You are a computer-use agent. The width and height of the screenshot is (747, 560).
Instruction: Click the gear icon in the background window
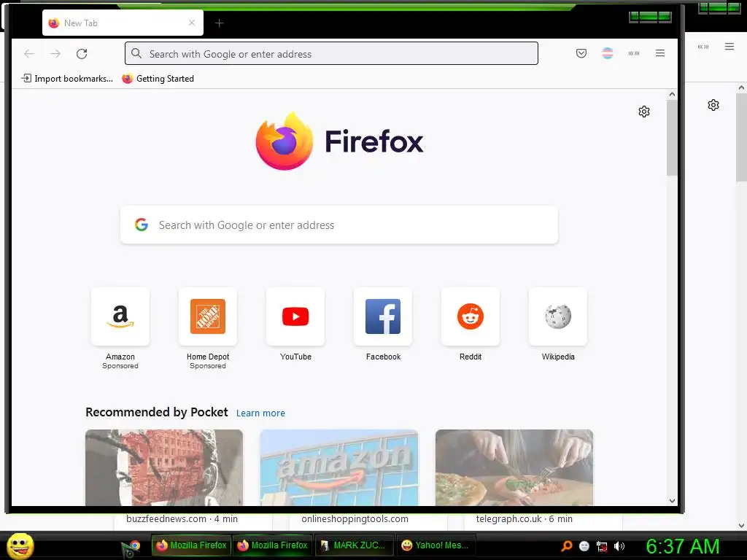713,105
